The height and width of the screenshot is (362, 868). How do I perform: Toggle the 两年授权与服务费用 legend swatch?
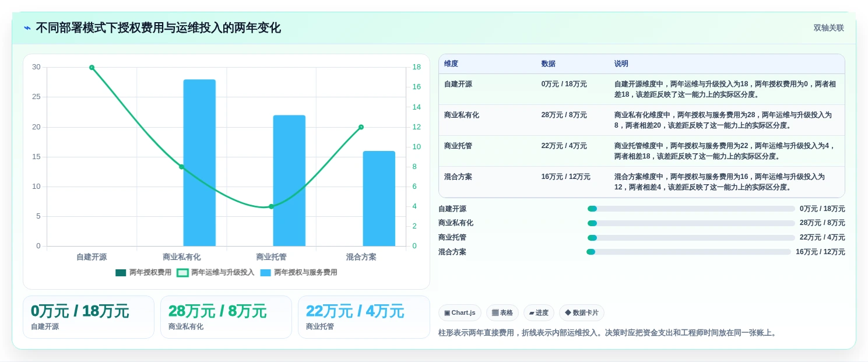[x=265, y=273]
